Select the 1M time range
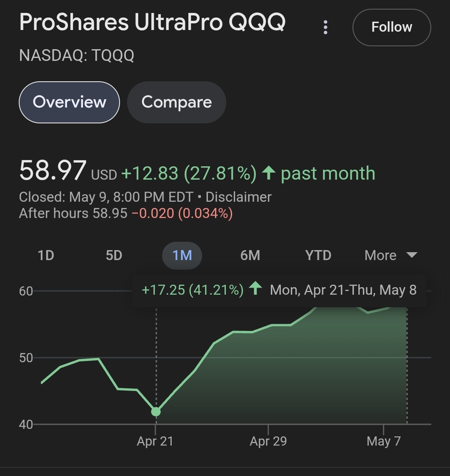The width and height of the screenshot is (450, 476). point(182,256)
